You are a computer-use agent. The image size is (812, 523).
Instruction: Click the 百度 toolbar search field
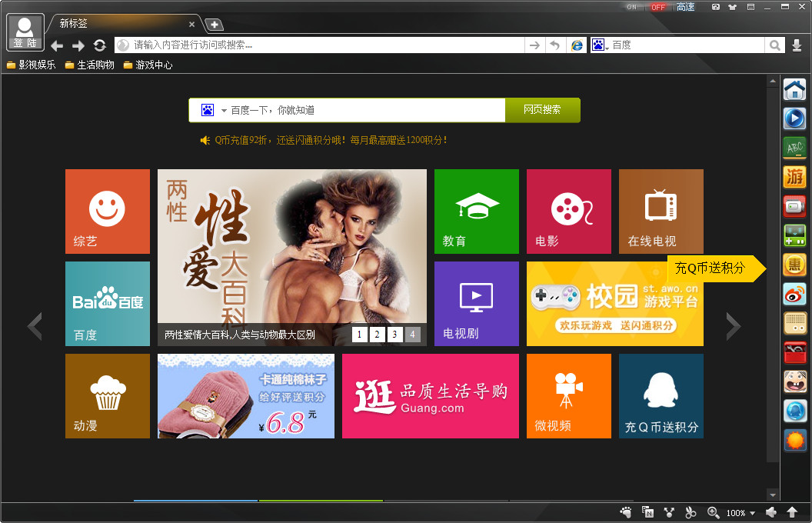point(687,45)
